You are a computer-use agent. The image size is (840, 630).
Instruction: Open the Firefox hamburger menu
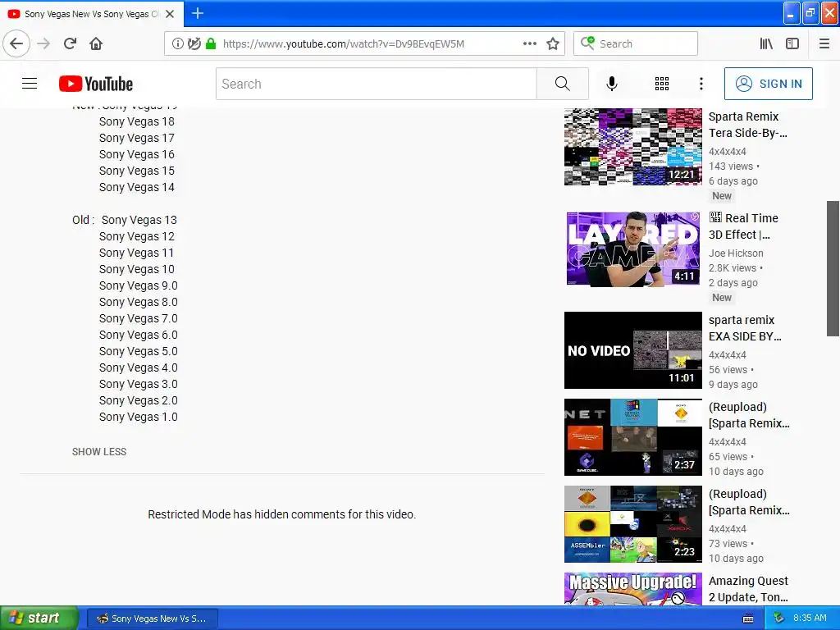point(824,43)
